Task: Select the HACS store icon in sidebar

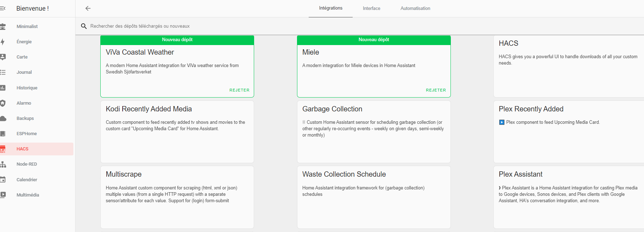Action: (3, 149)
